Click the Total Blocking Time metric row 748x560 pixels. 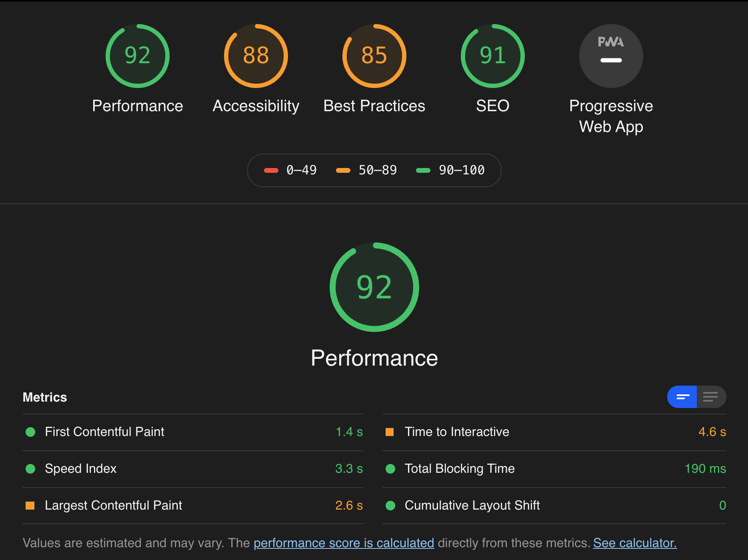554,469
